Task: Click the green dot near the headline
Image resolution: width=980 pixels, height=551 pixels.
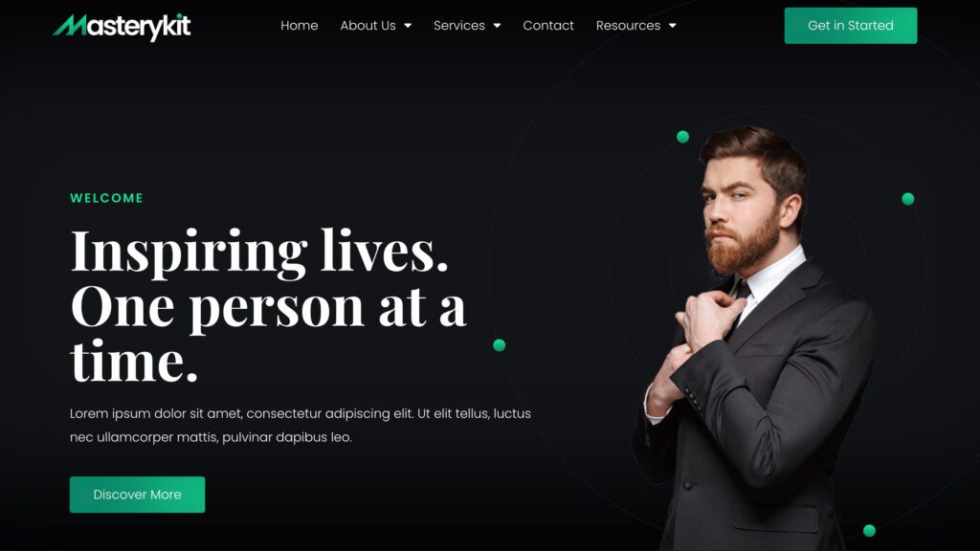Action: [499, 344]
